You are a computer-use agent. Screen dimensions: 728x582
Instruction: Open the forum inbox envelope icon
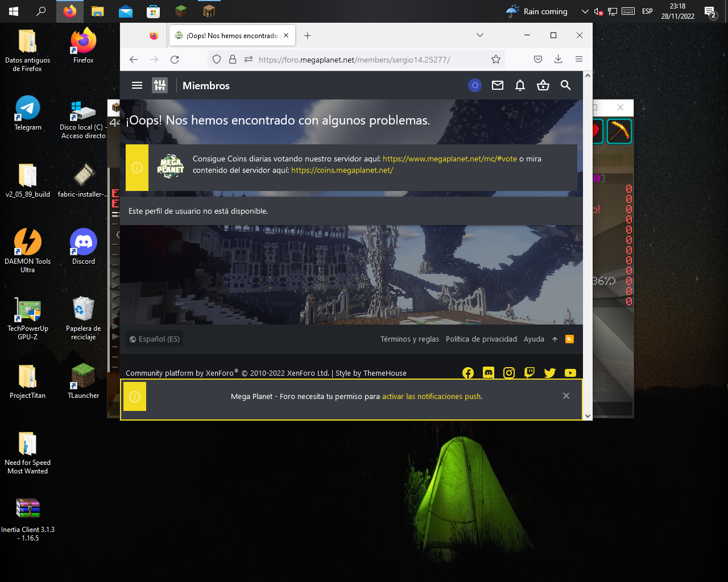[x=498, y=85]
